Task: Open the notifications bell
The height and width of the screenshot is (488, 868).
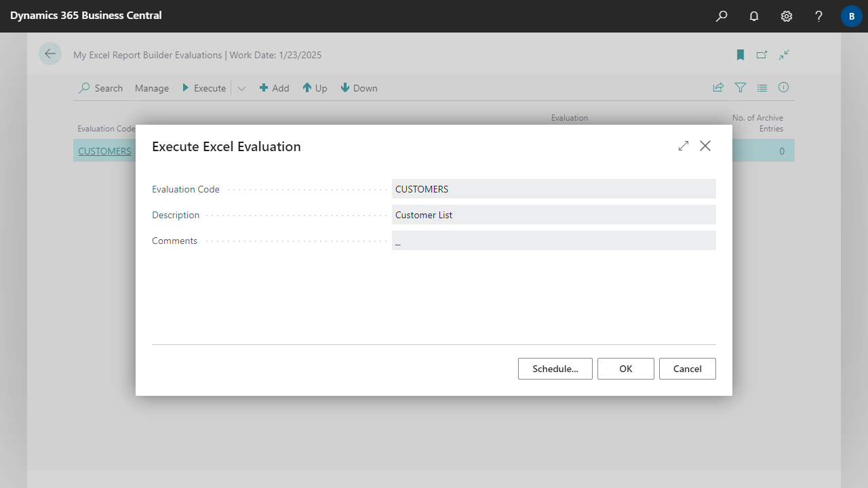Action: pos(754,16)
